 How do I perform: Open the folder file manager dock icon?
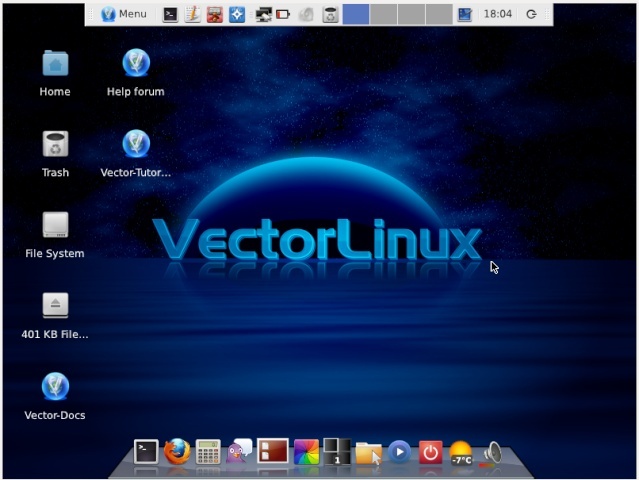369,453
